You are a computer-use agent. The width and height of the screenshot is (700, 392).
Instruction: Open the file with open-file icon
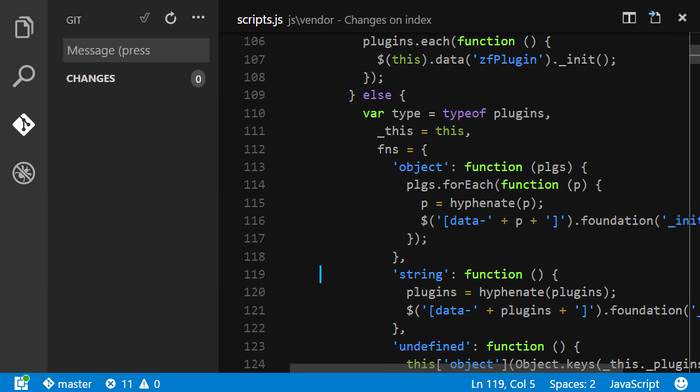[x=655, y=18]
